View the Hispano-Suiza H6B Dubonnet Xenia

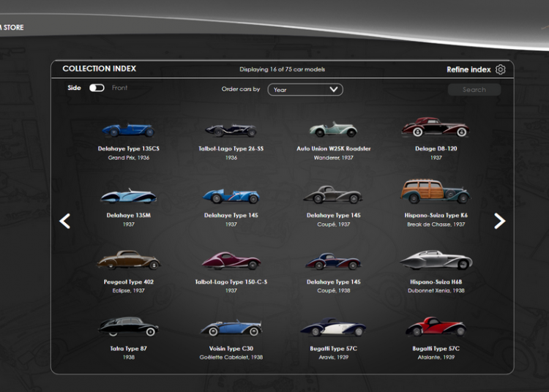pos(436,260)
